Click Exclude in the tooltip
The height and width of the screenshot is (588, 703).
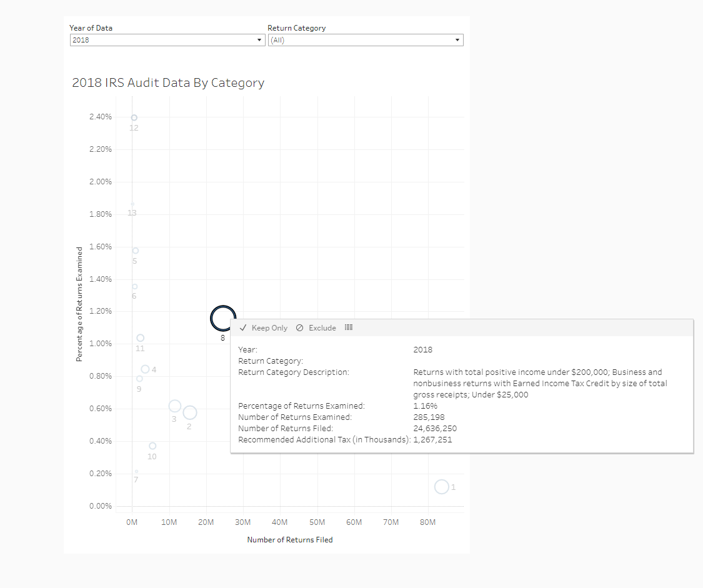point(316,327)
